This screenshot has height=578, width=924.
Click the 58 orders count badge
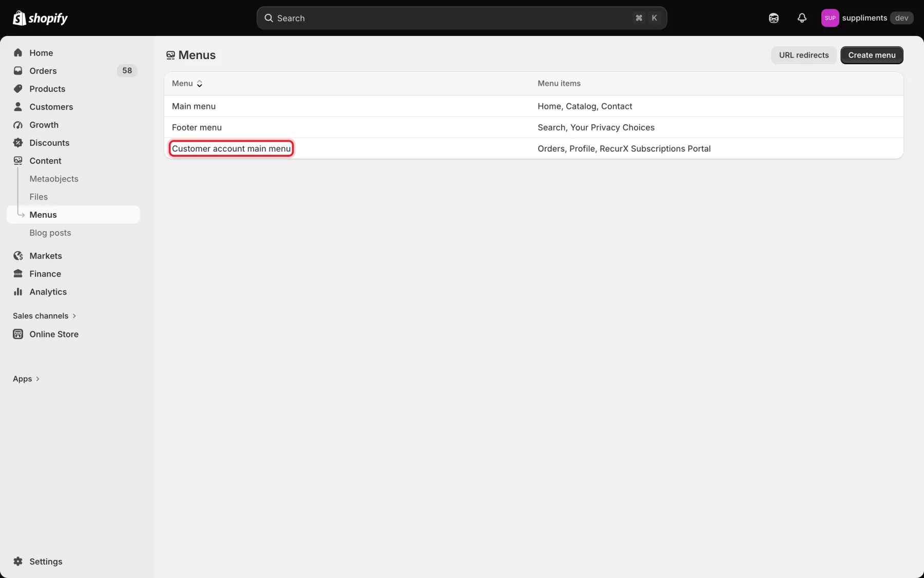127,71
